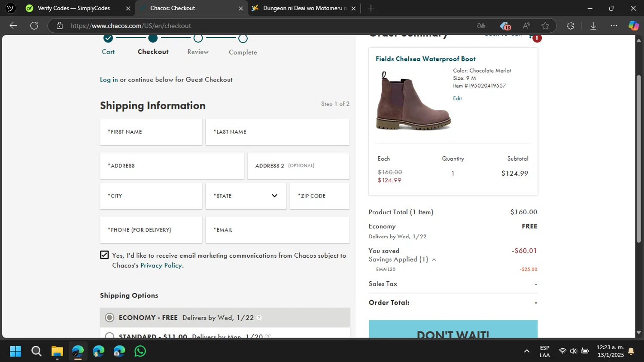Screen dimensions: 644x362
Task: Click Edit for the boot item
Action: tap(457, 98)
